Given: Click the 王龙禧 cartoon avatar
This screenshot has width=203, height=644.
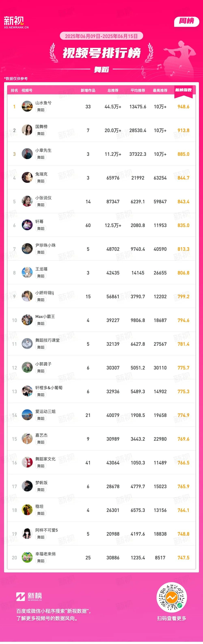Looking at the screenshot, I should [x=27, y=272].
